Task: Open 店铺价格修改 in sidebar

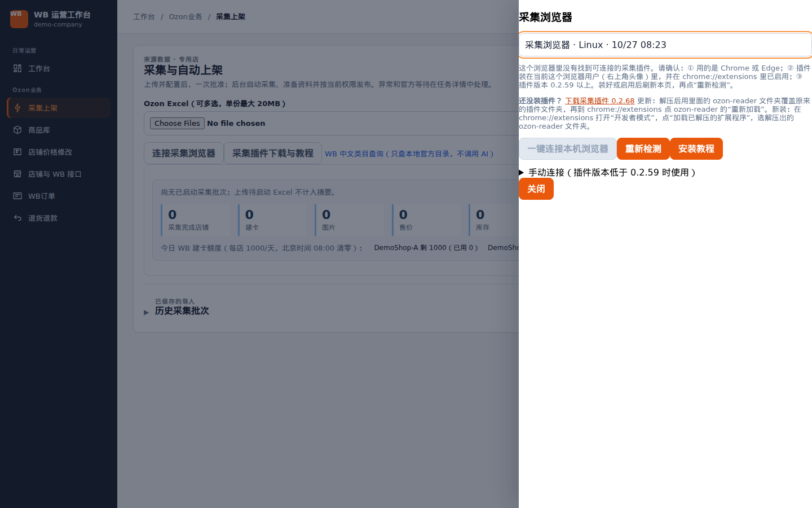Action: point(59,152)
